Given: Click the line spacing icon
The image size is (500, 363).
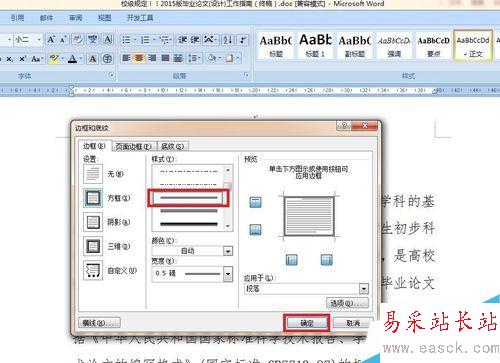Looking at the screenshot, I should point(193,59).
